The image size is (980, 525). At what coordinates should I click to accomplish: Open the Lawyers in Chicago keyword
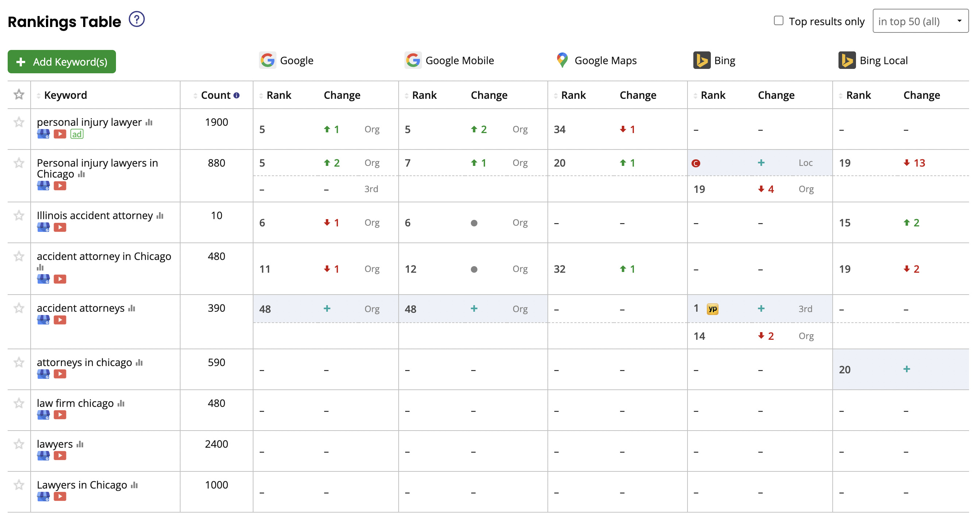point(82,485)
